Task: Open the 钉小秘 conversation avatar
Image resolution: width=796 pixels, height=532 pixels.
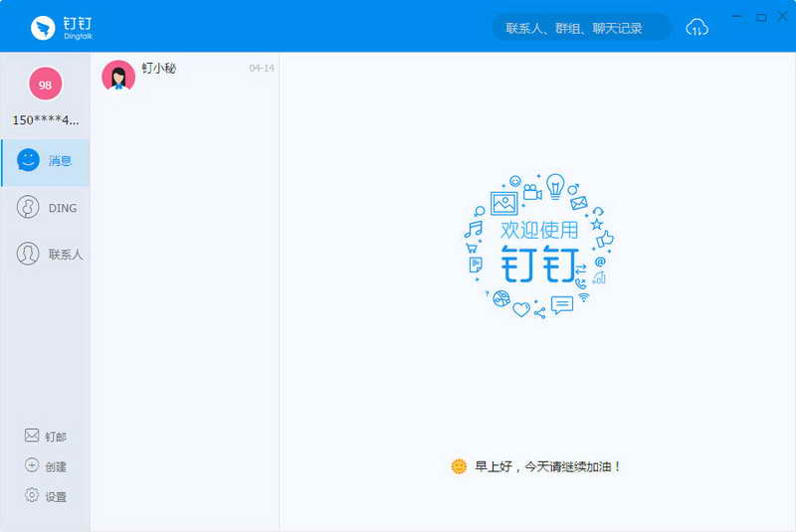Action: point(118,77)
